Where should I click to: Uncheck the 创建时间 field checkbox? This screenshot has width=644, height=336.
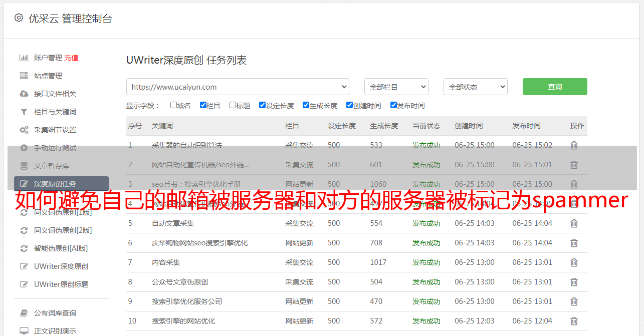pyautogui.click(x=349, y=105)
